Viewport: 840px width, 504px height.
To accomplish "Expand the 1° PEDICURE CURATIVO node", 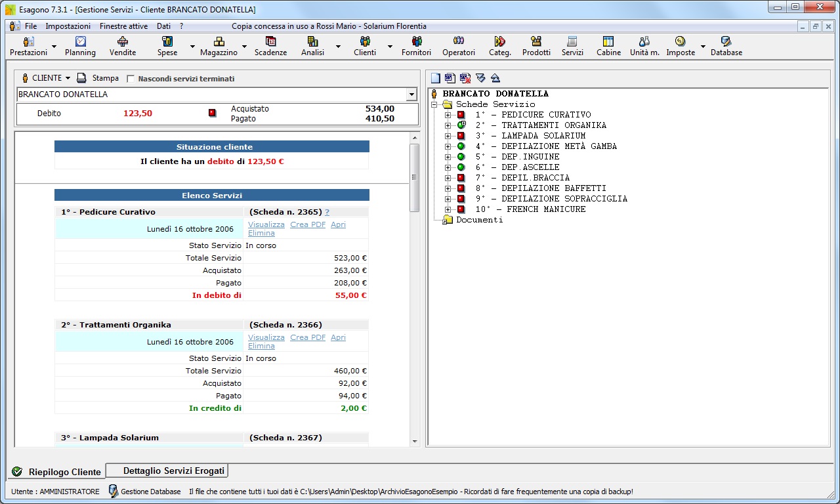I will 448,115.
